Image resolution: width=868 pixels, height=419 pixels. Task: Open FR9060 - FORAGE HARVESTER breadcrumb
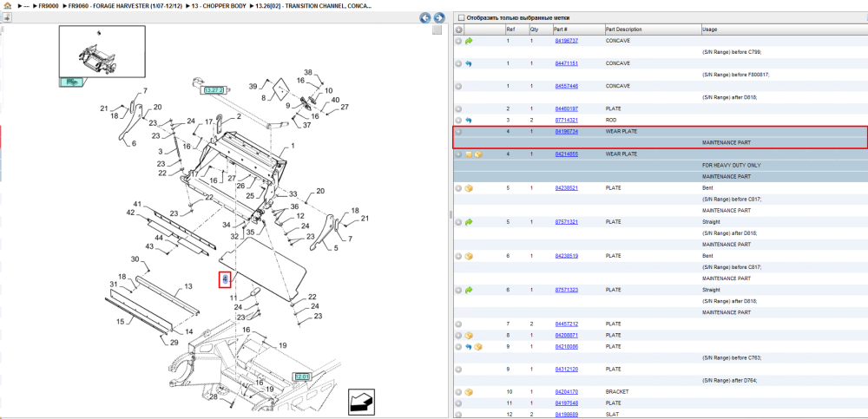pos(124,5)
